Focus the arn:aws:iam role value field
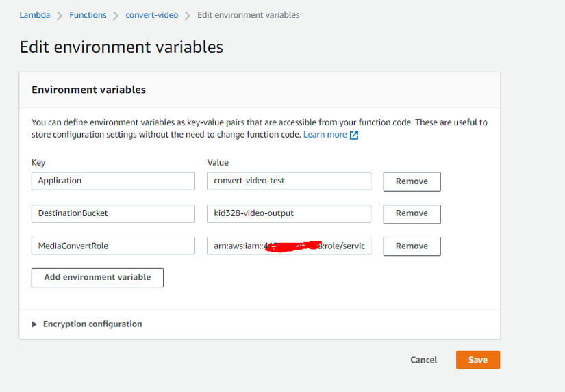The image size is (565, 392). pyautogui.click(x=288, y=246)
